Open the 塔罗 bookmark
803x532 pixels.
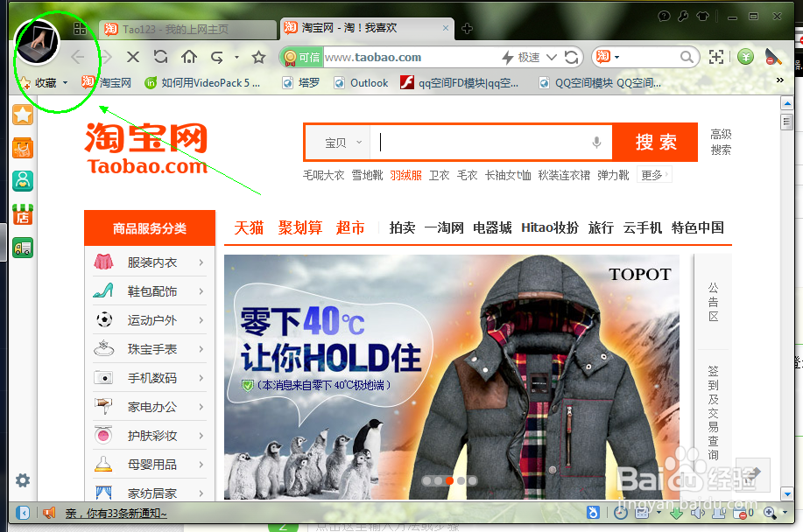click(x=301, y=83)
